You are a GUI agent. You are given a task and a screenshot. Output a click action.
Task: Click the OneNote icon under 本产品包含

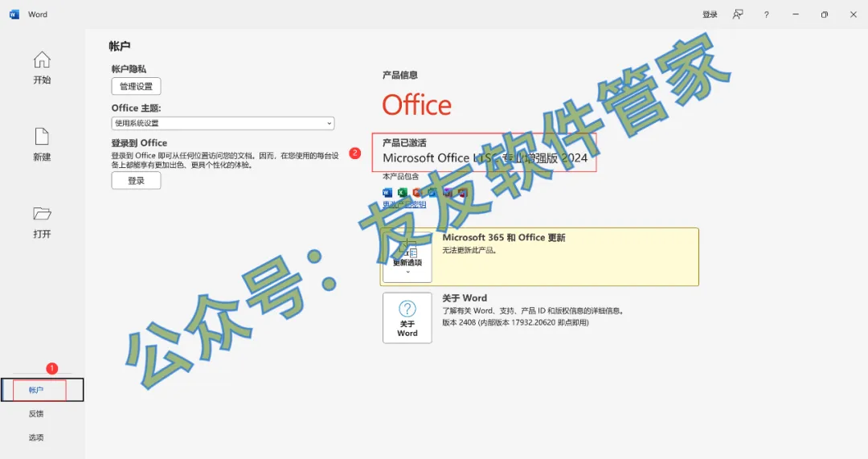click(448, 193)
